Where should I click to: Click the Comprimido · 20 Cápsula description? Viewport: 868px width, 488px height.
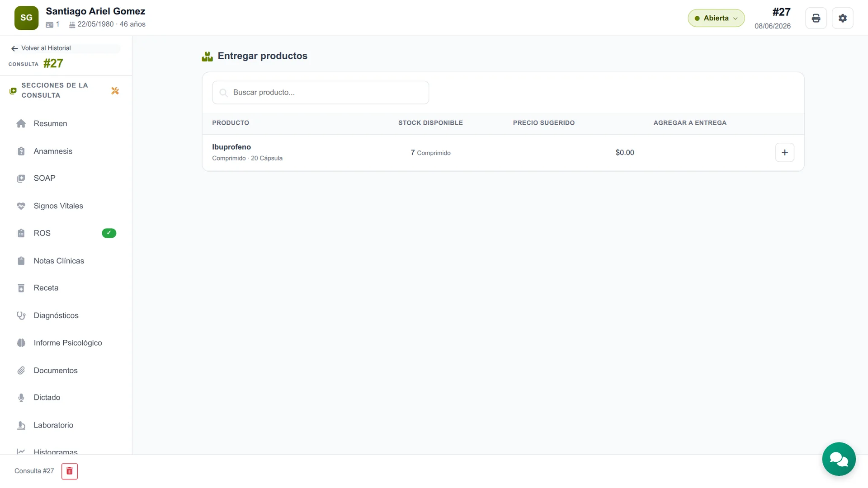point(247,158)
